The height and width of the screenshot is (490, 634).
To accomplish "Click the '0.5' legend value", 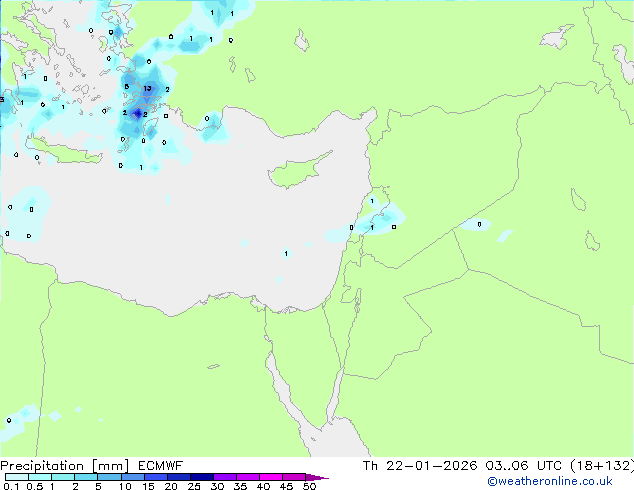I will [x=34, y=486].
